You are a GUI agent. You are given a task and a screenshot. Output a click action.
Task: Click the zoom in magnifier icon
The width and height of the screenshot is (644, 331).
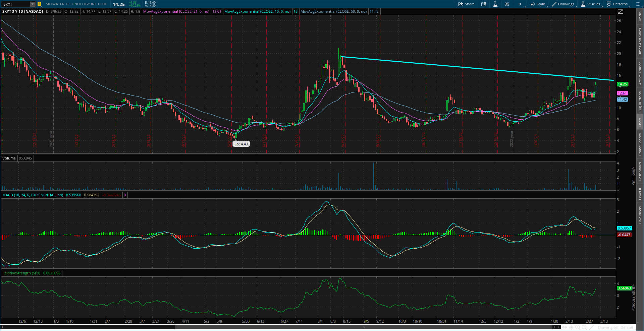tap(578, 327)
